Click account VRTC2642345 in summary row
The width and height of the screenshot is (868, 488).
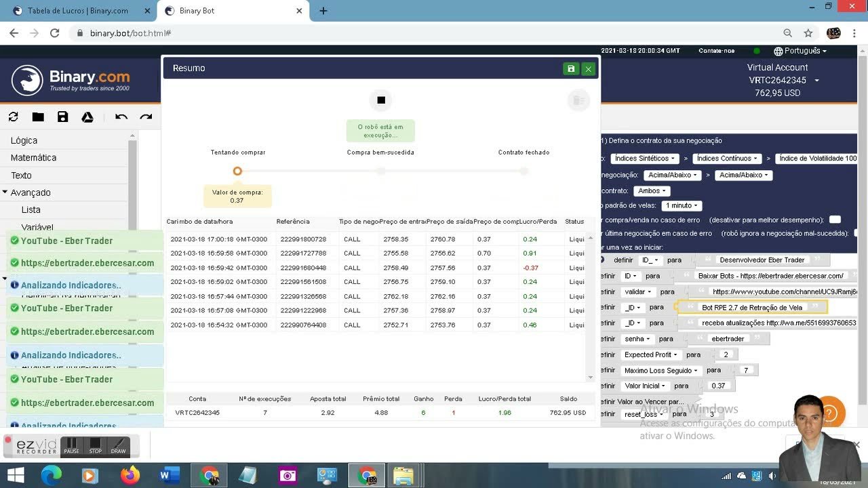[197, 413]
